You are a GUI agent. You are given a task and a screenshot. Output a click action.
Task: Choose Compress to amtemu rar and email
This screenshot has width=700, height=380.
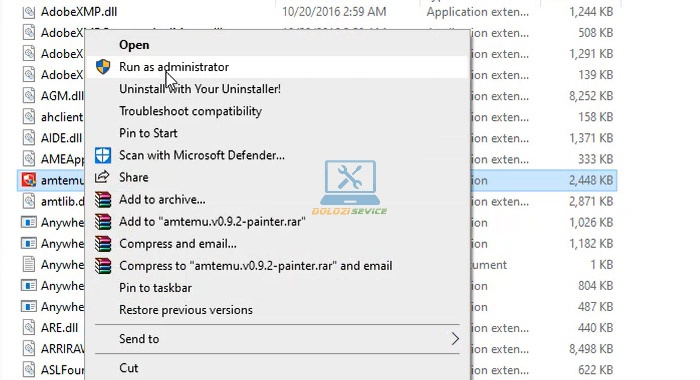pyautogui.click(x=255, y=266)
